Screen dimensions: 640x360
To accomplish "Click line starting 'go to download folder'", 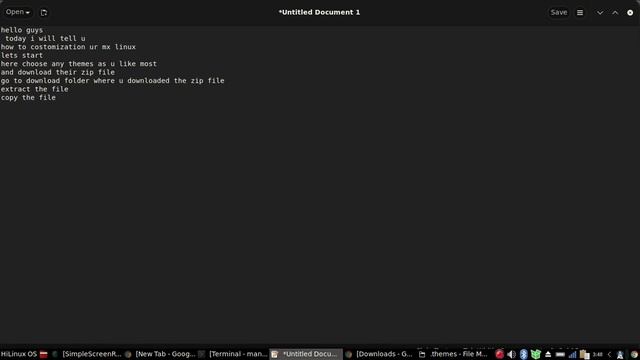I will coord(113,81).
